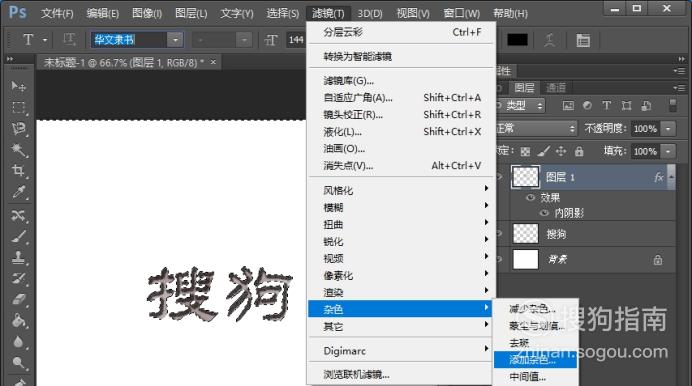Viewport: 692px width, 386px height.
Task: Toggle text orientation button
Action: [x=69, y=40]
